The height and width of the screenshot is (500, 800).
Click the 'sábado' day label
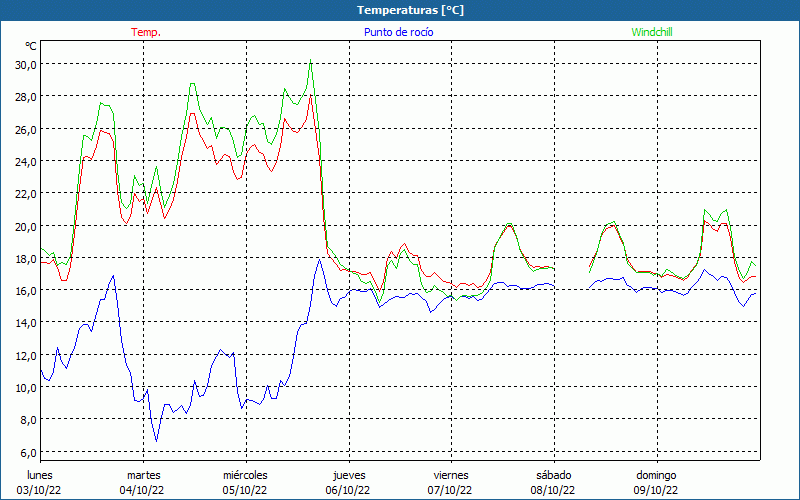(554, 475)
